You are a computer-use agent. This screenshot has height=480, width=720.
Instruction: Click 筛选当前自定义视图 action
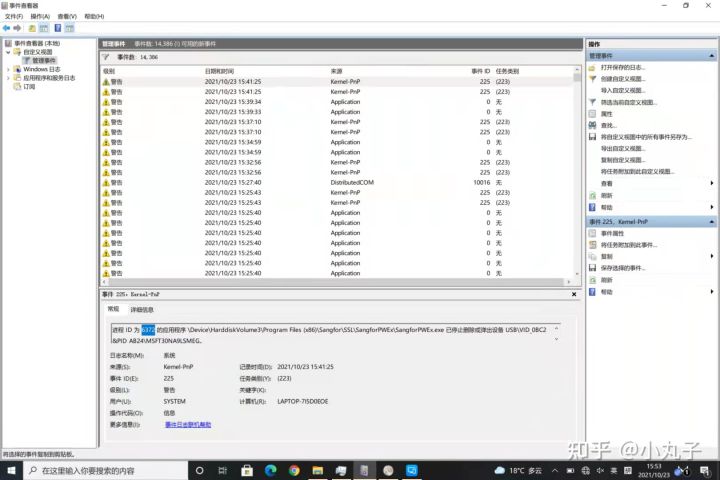[629, 102]
